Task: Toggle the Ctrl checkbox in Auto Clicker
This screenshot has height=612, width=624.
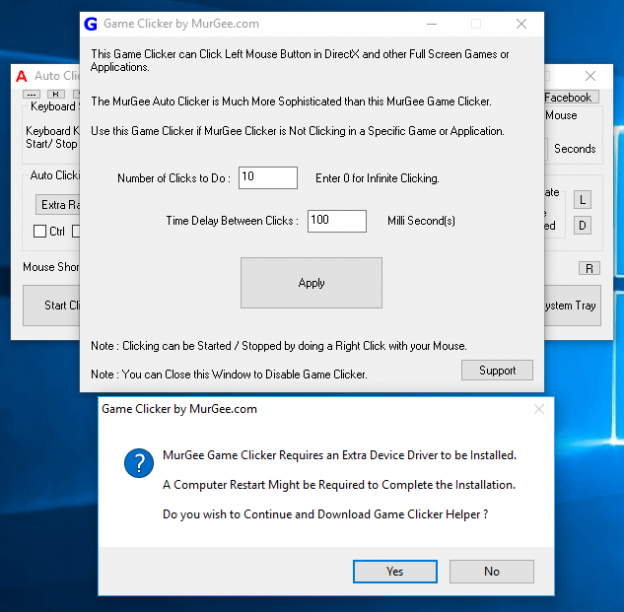Action: point(40,231)
